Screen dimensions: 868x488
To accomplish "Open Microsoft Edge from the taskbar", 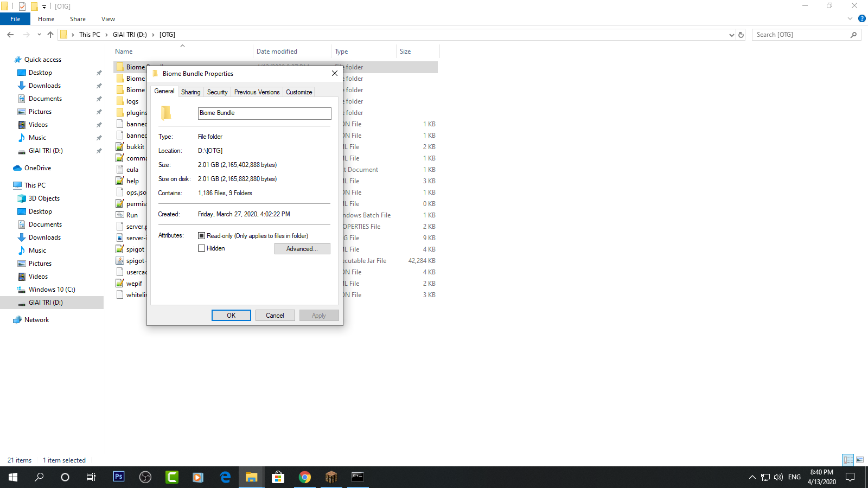I will click(225, 477).
